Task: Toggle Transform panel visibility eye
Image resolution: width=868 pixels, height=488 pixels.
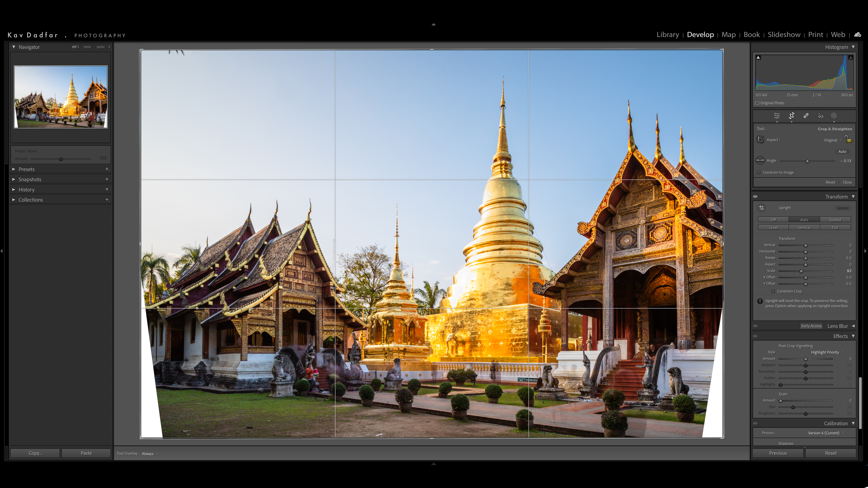Action: tap(755, 197)
